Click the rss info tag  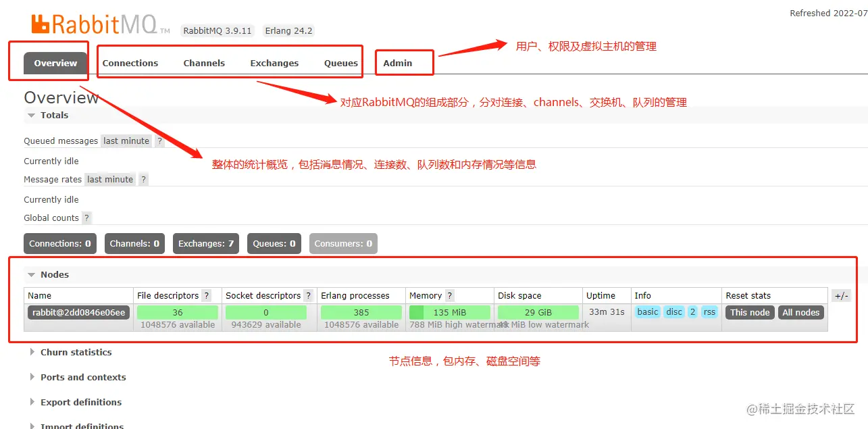pos(709,312)
